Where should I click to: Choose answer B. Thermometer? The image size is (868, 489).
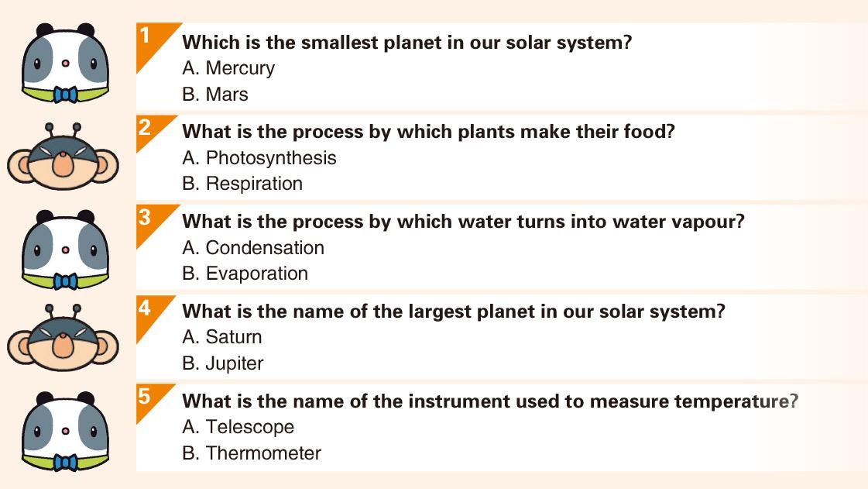point(252,453)
